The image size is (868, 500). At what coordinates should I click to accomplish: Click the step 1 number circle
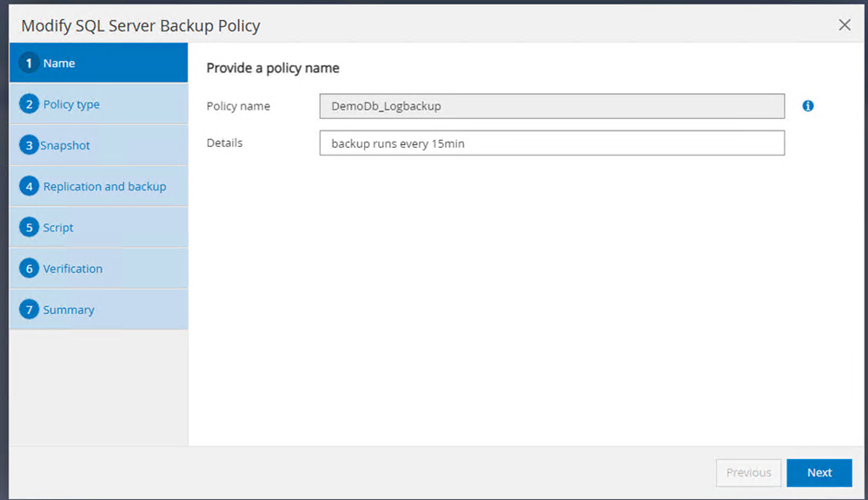[30, 63]
